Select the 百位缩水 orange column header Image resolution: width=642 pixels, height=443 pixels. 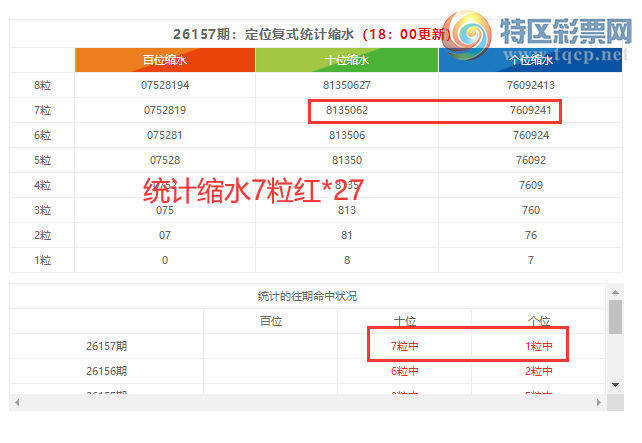[165, 60]
